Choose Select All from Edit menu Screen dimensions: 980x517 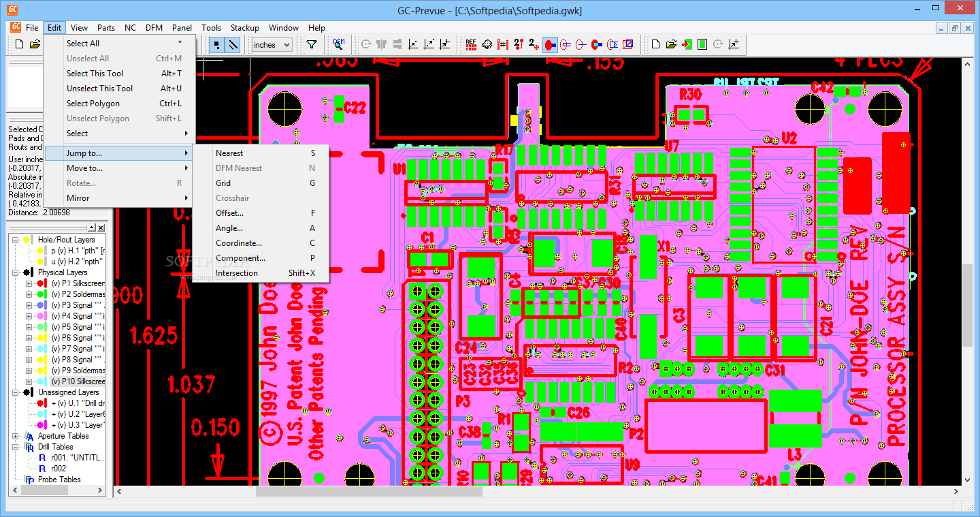(120, 43)
